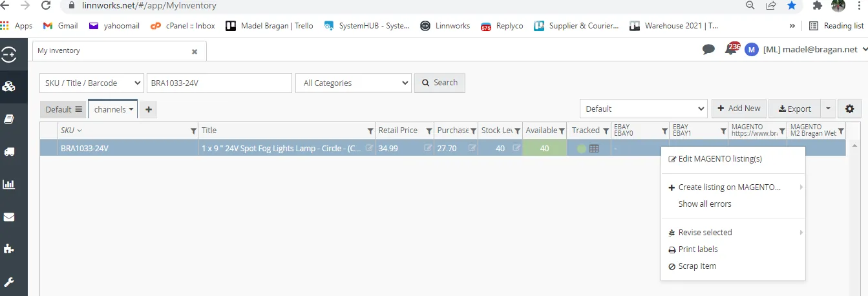Filter the Title column
The width and height of the screenshot is (868, 296).
[x=370, y=131]
